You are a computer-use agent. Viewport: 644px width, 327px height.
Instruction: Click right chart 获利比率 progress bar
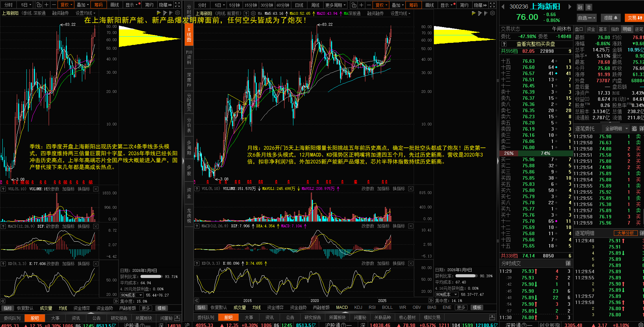point(466,276)
